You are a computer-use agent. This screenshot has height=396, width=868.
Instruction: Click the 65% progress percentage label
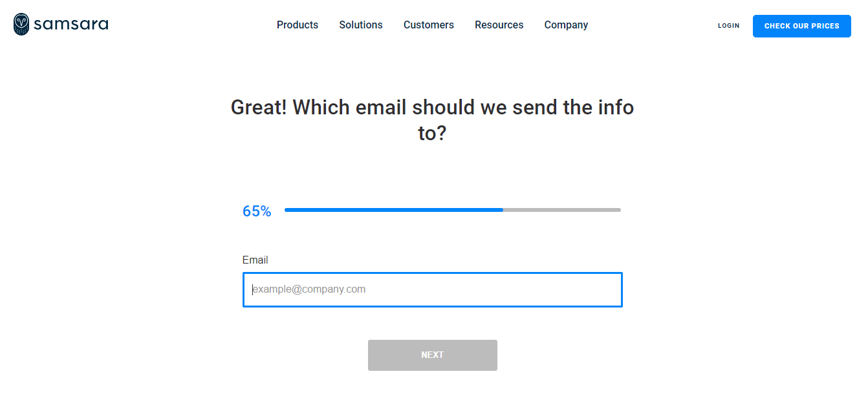pos(257,211)
